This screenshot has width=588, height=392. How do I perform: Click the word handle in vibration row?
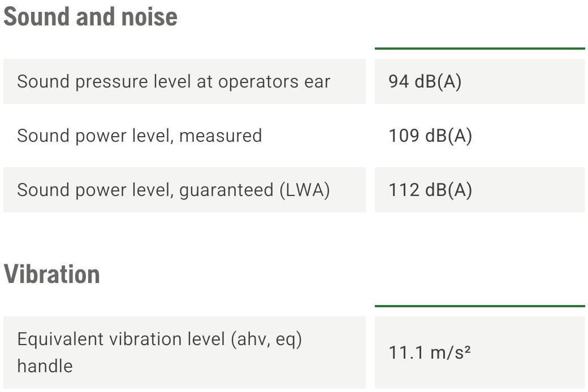[45, 366]
